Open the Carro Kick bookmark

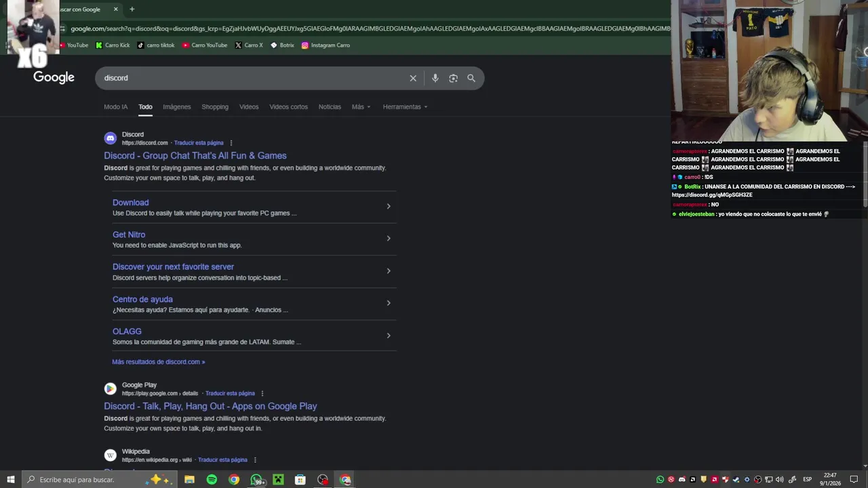point(113,45)
